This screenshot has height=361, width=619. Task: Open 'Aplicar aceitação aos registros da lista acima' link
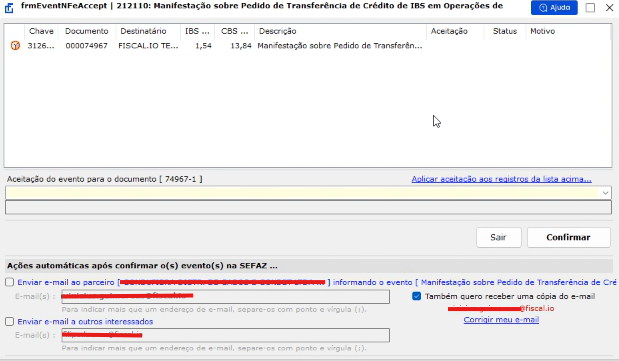[x=501, y=179]
